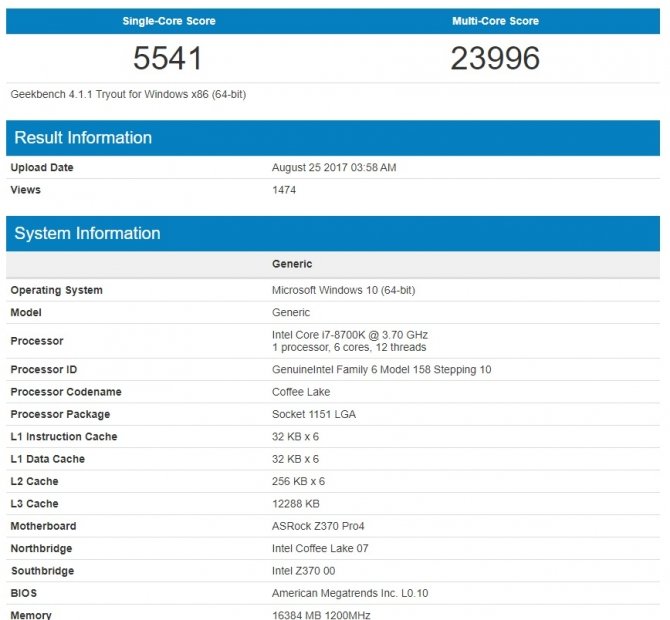Click the single-core score 5541
The image size is (670, 620).
click(x=168, y=58)
